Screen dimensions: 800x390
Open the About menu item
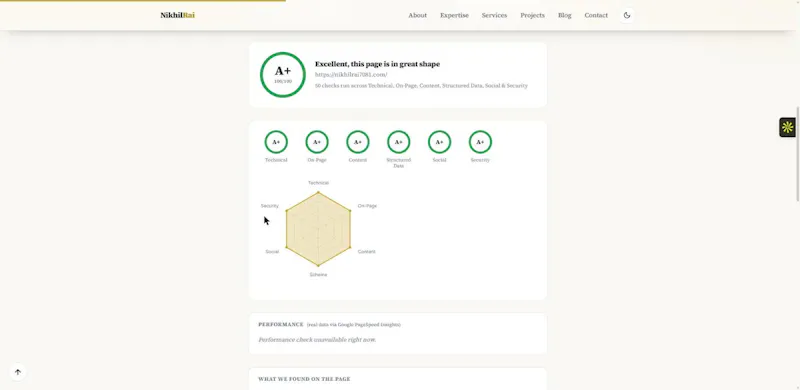pyautogui.click(x=417, y=15)
